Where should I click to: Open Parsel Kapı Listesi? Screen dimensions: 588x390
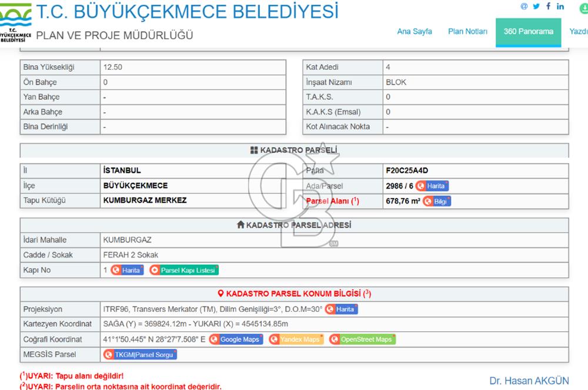(183, 270)
